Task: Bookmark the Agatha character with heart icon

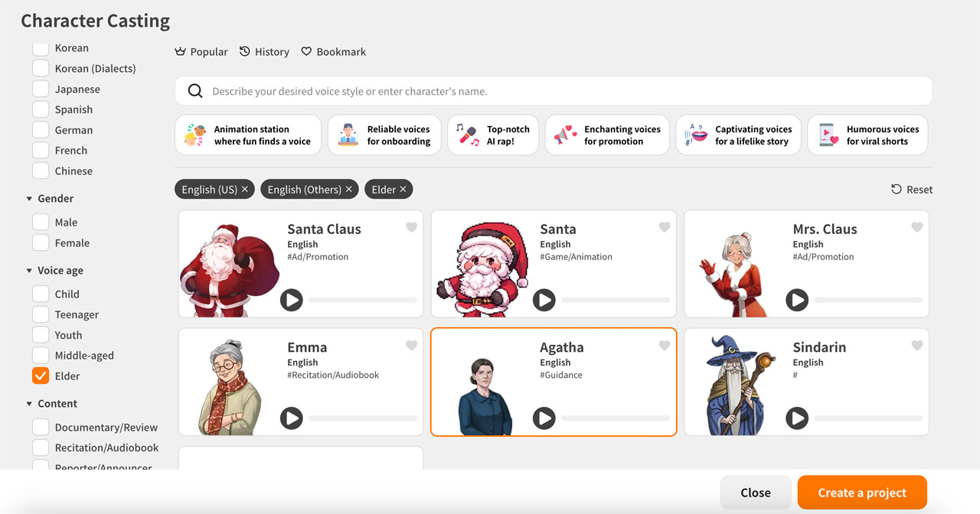Action: pyautogui.click(x=665, y=346)
